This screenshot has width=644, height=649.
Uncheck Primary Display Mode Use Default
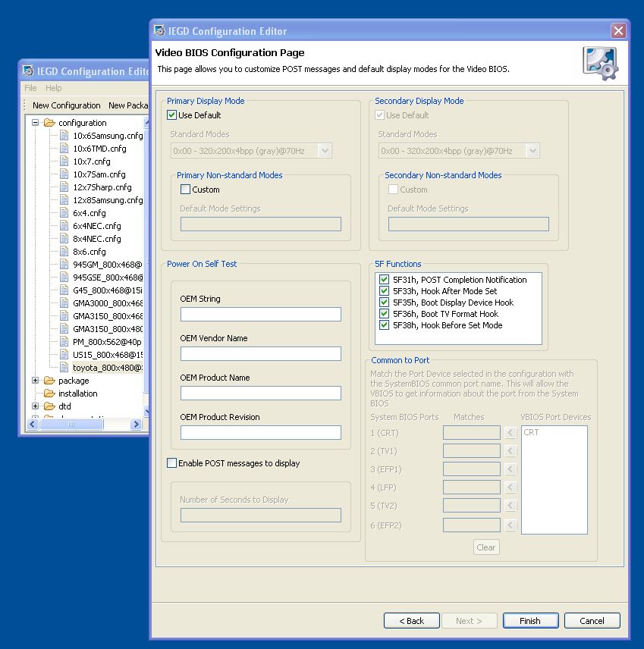(172, 115)
